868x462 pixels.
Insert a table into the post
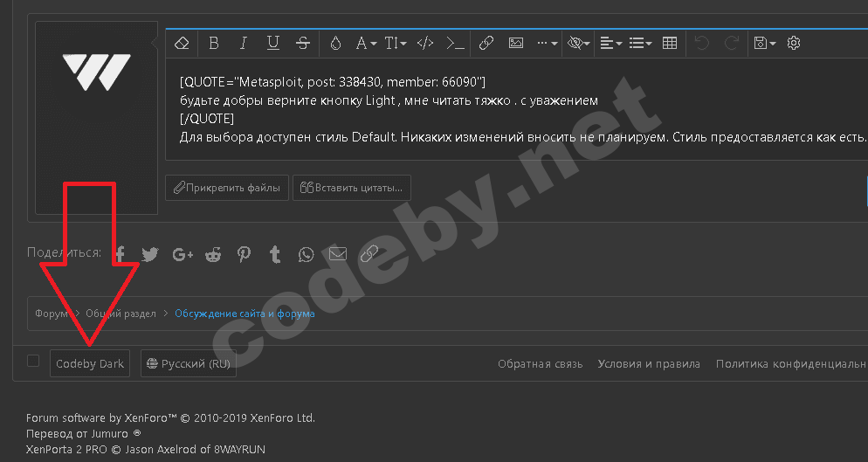pos(670,43)
